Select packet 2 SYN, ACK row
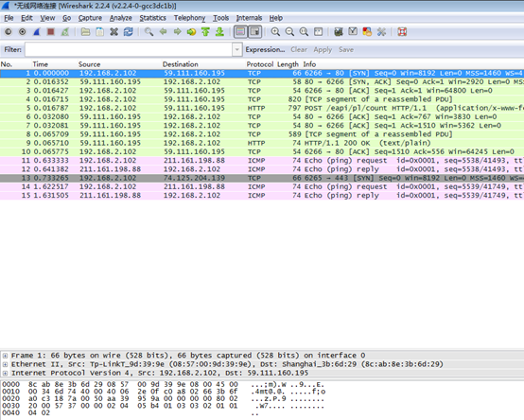 [262, 82]
